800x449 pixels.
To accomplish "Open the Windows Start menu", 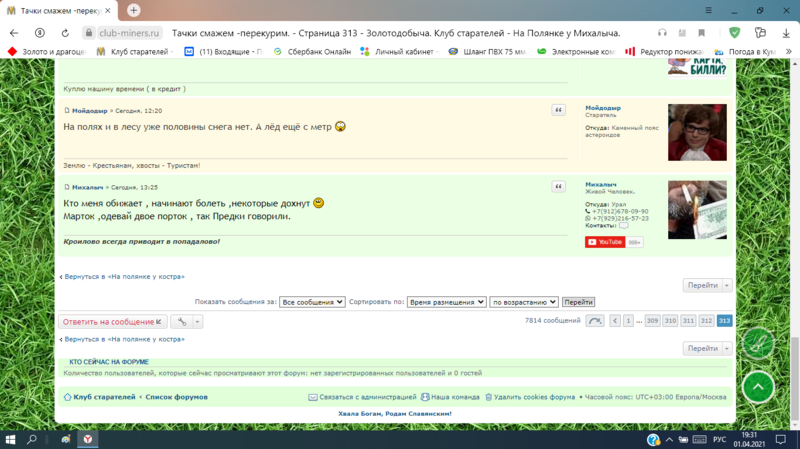I will pyautogui.click(x=10, y=439).
